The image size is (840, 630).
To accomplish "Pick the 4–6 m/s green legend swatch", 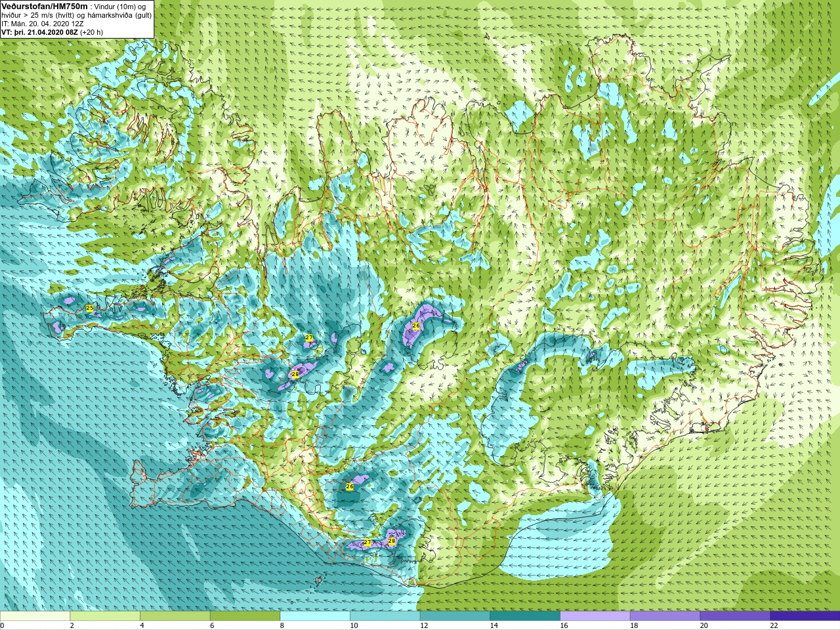I will pos(175,616).
